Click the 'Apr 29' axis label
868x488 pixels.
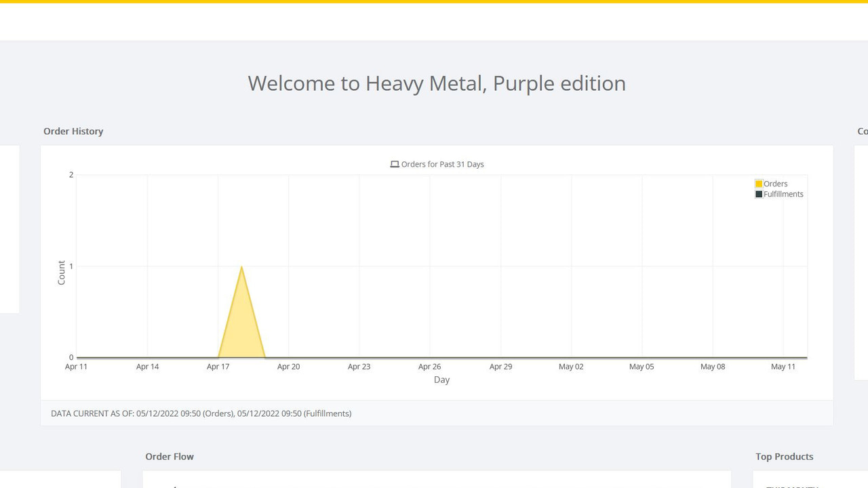(x=500, y=367)
